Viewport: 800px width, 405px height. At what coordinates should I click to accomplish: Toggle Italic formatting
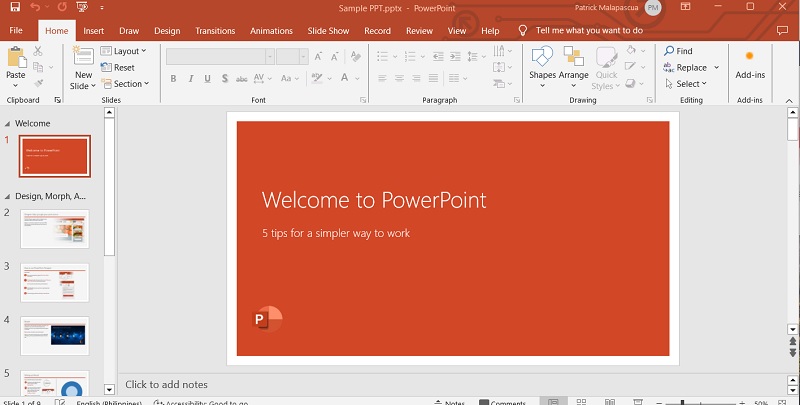tap(190, 79)
